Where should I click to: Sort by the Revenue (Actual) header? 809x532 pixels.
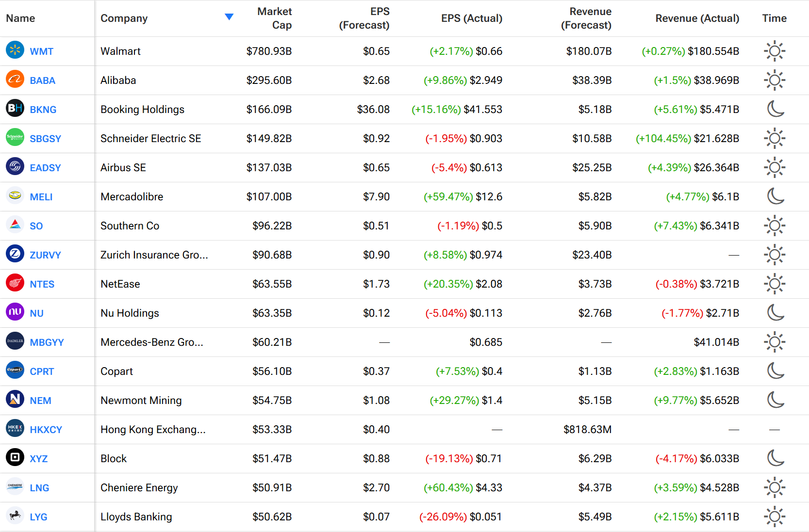coord(697,18)
